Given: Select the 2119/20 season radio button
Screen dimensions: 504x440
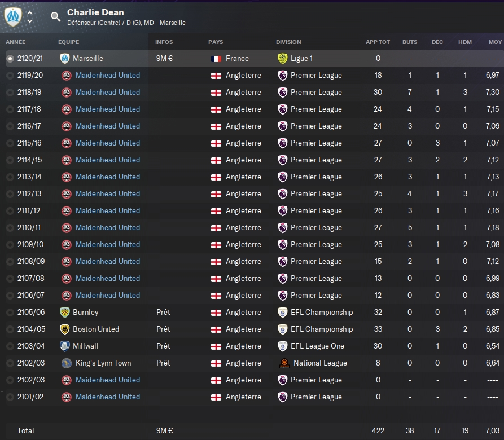Looking at the screenshot, I should pos(10,75).
